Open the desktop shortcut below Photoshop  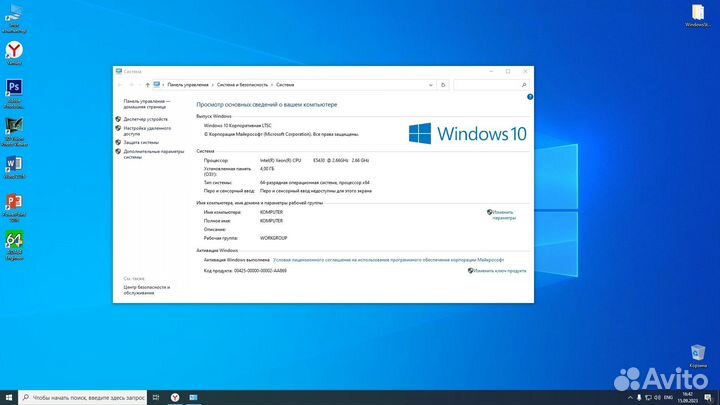coord(14,132)
